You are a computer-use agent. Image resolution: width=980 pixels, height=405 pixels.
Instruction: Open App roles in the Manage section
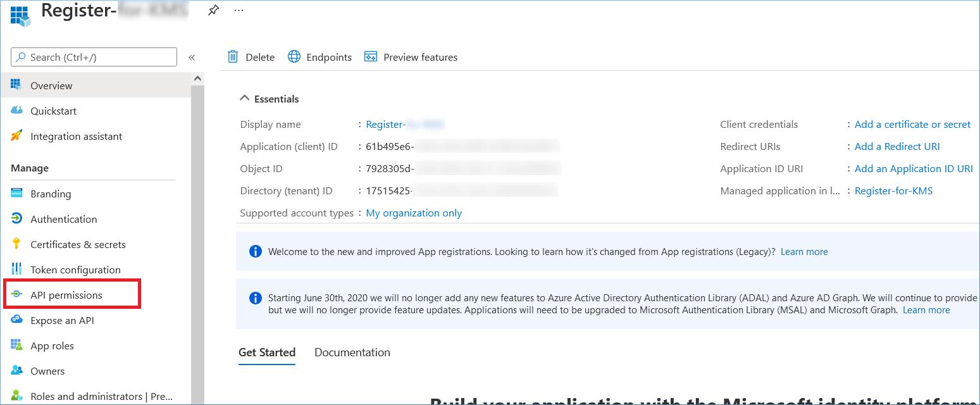point(52,346)
